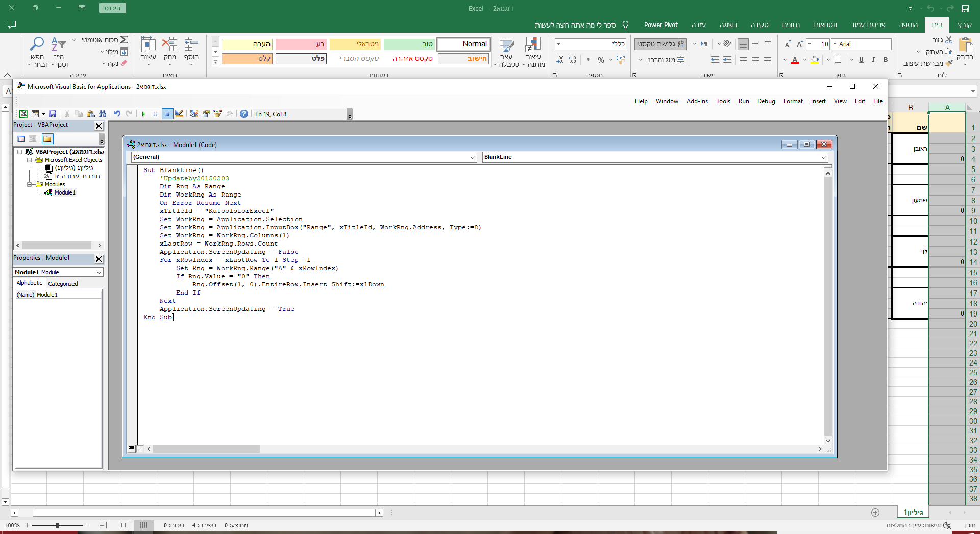
Task: Toggle Design Mode in VBA toolbar
Action: tap(179, 114)
